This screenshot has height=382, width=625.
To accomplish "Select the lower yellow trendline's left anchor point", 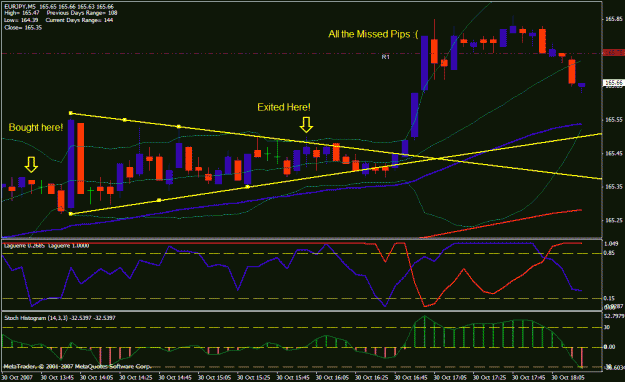I will click(71, 214).
